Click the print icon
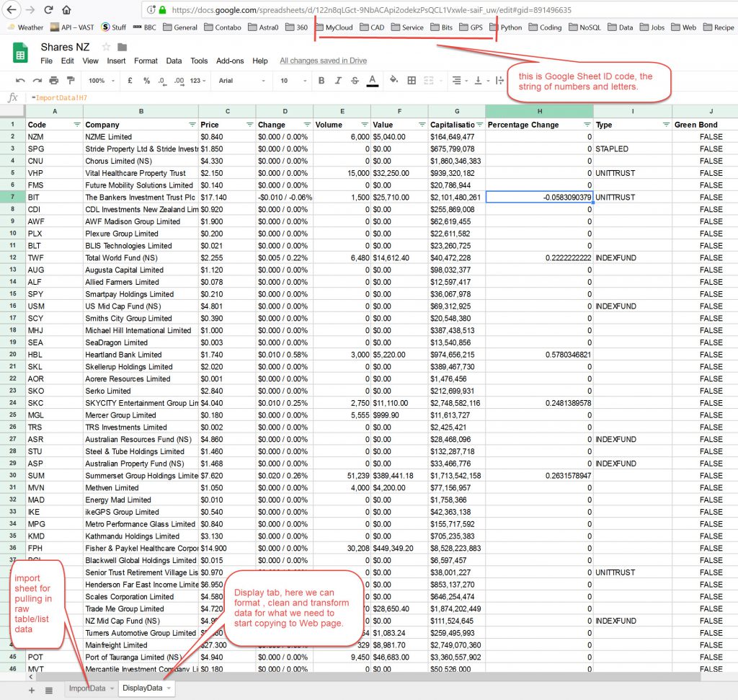738x700 pixels. click(x=53, y=81)
